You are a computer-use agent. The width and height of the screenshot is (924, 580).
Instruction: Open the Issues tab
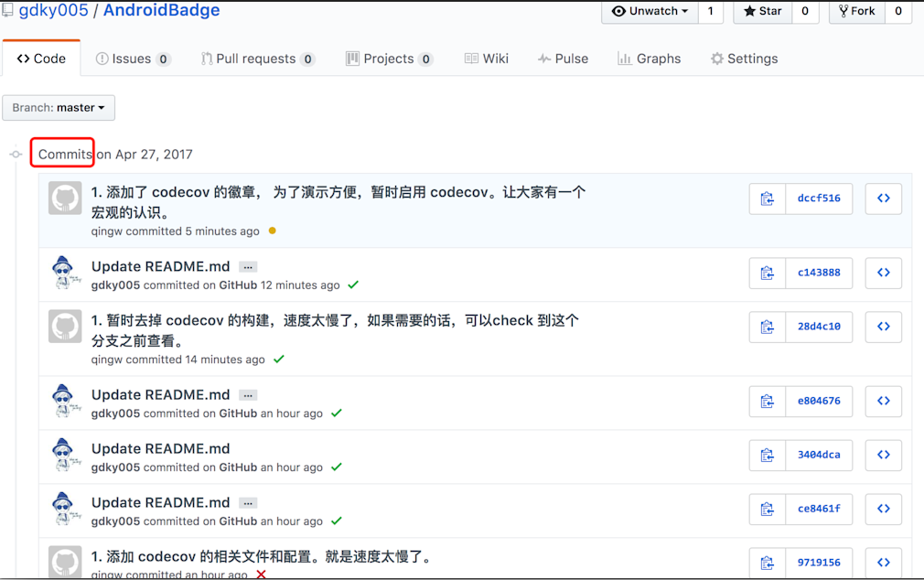134,59
